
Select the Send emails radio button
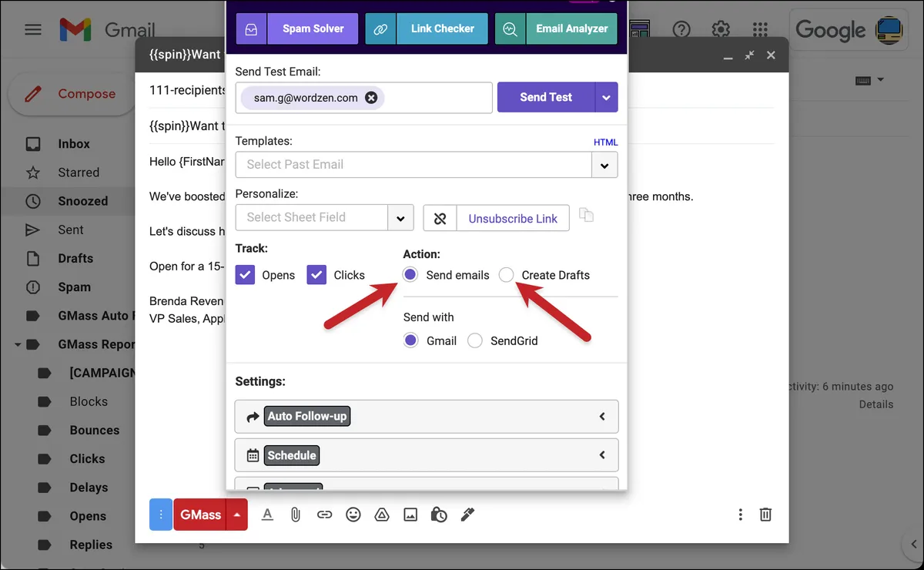410,275
